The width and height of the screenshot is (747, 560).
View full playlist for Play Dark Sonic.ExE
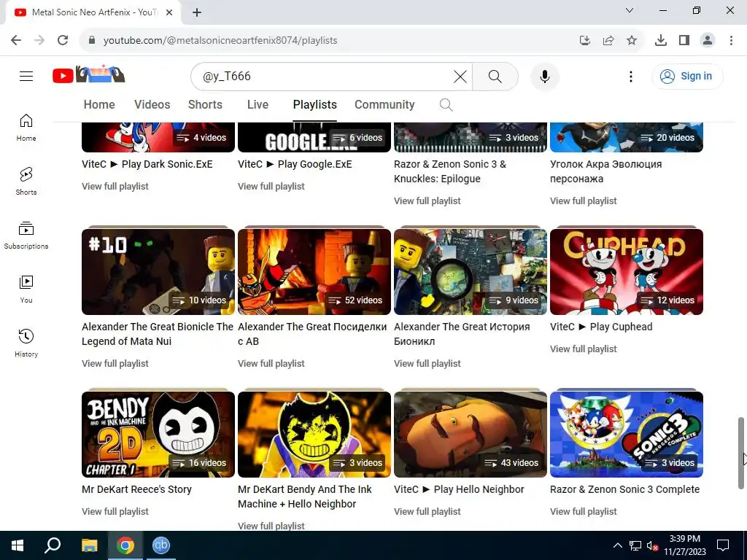(115, 187)
